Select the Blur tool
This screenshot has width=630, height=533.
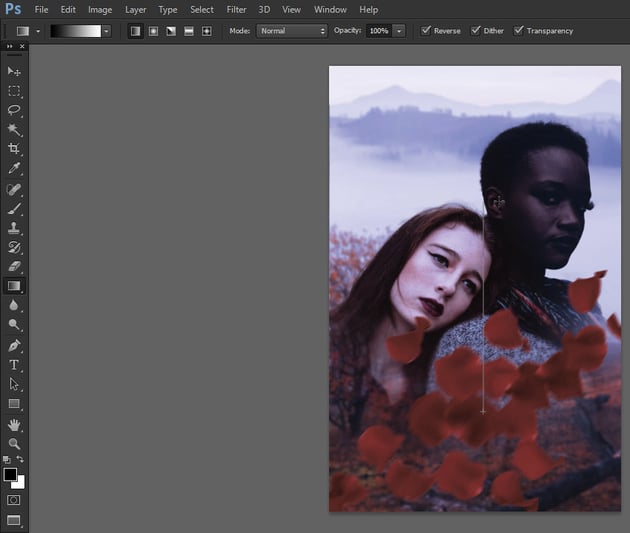tap(14, 305)
